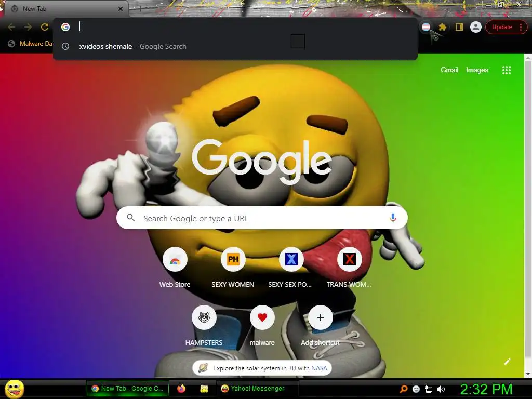
Task: Click the Search Google or type a URL box
Action: click(262, 218)
